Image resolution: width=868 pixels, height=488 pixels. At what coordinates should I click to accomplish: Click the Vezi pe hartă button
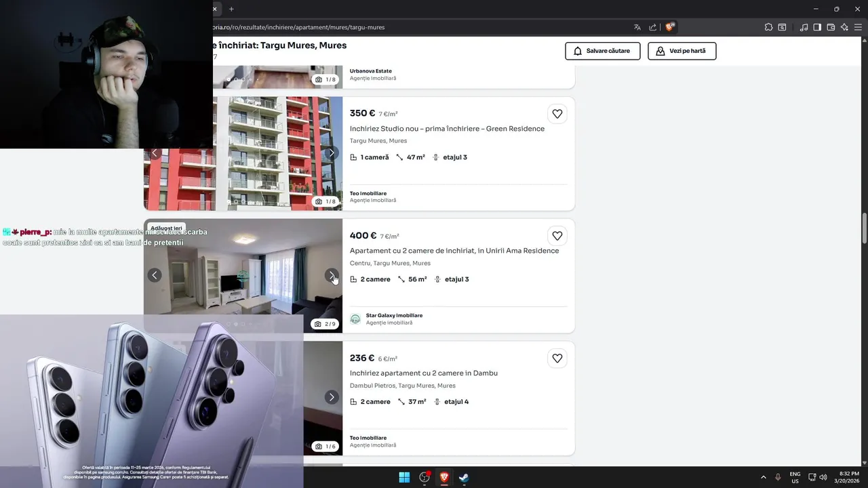tap(682, 51)
